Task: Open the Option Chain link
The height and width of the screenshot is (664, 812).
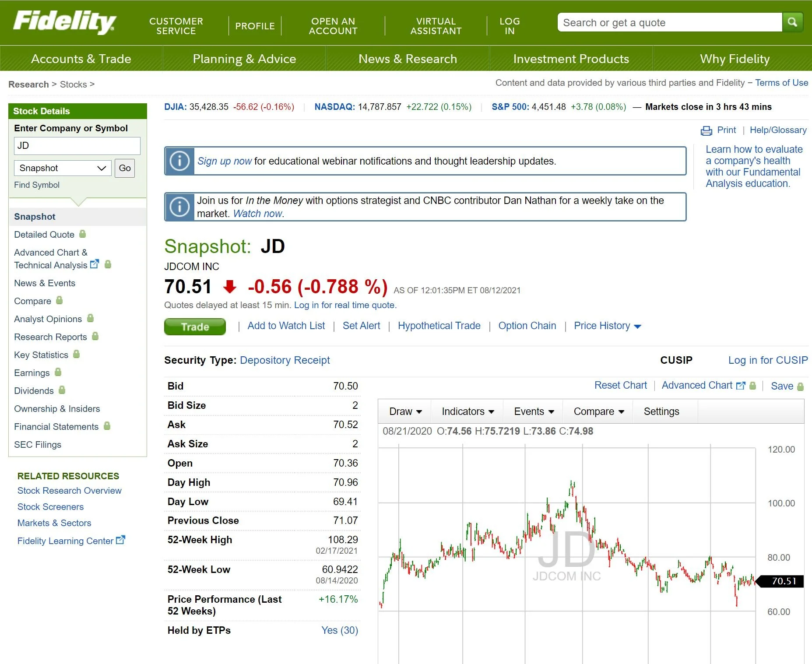Action: [x=527, y=326]
